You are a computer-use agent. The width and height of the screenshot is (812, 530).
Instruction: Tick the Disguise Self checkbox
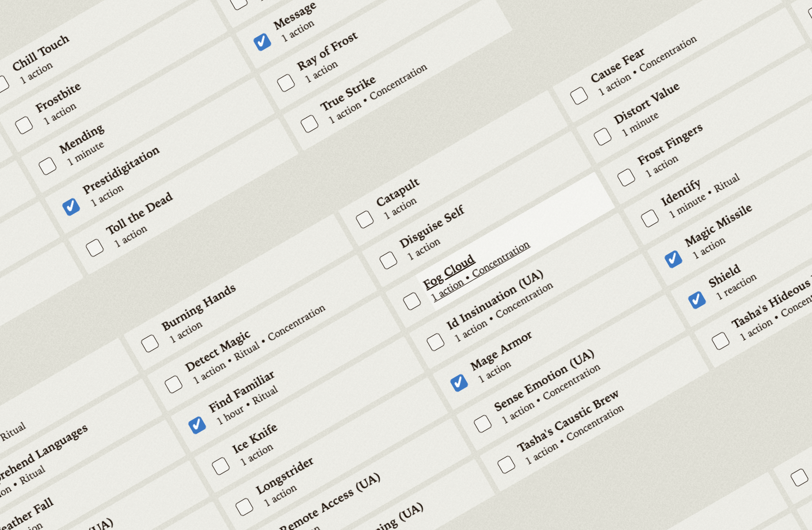(x=388, y=260)
